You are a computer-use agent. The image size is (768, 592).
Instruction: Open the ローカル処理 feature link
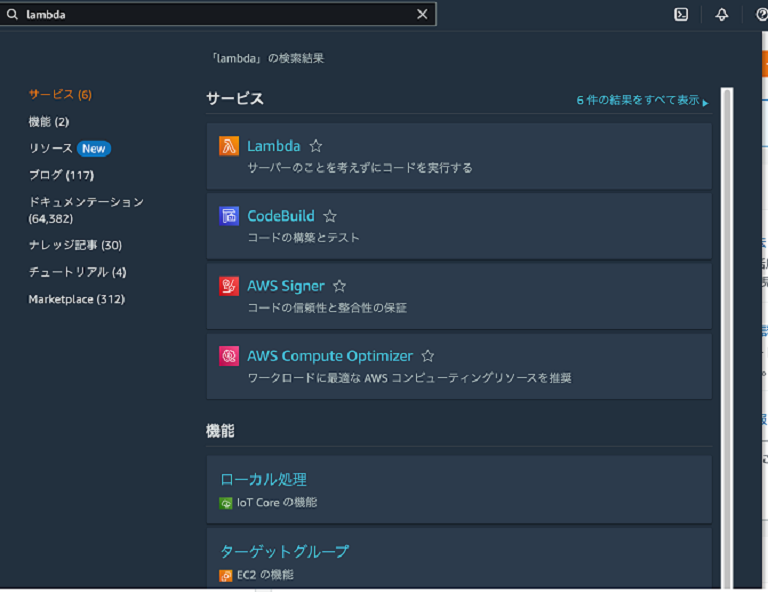pos(264,479)
